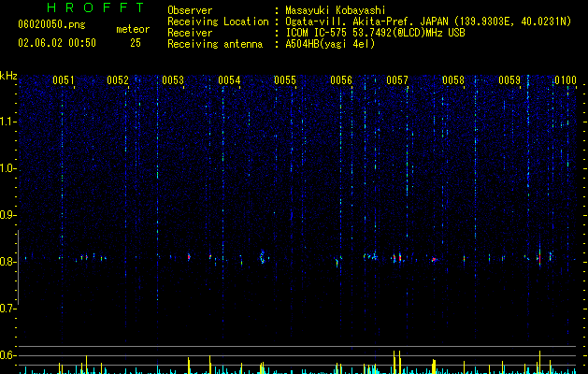Click the ICOM IC-575 53.7492 MHz receiver text

[x=376, y=33]
